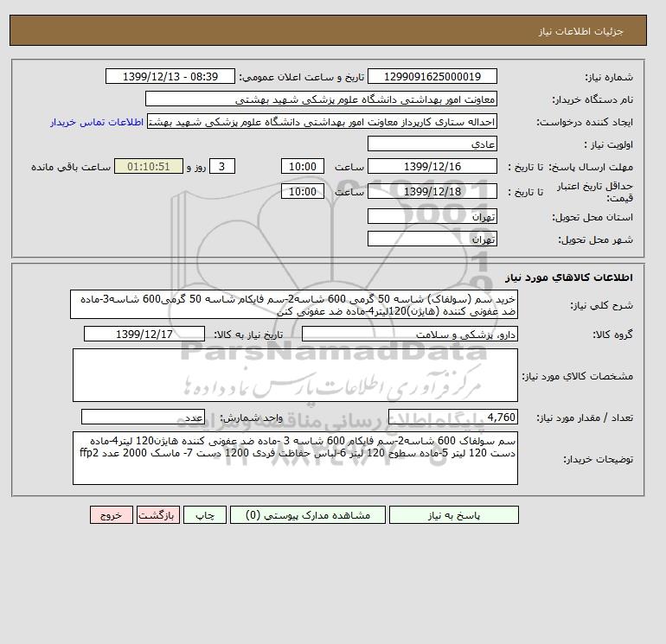The height and width of the screenshot is (644, 666).
Task: Open مشاهده مدارک پیوستی (0) button
Action: pyautogui.click(x=308, y=515)
